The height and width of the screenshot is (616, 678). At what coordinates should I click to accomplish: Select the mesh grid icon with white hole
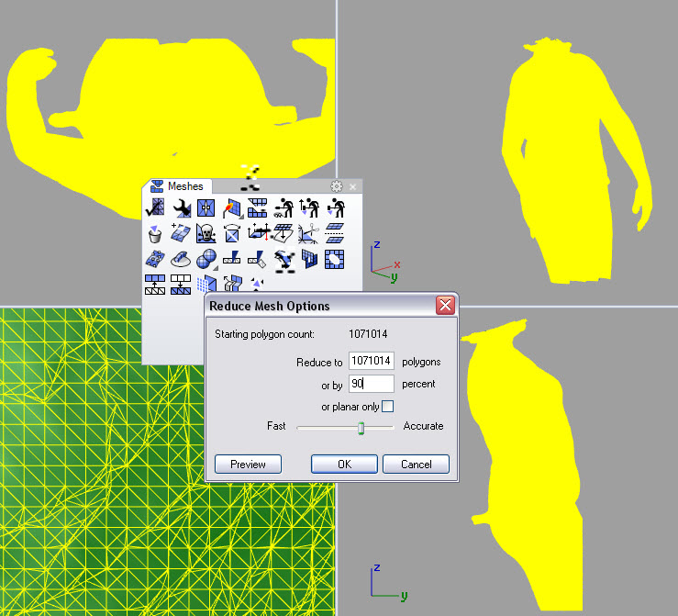pos(335,259)
